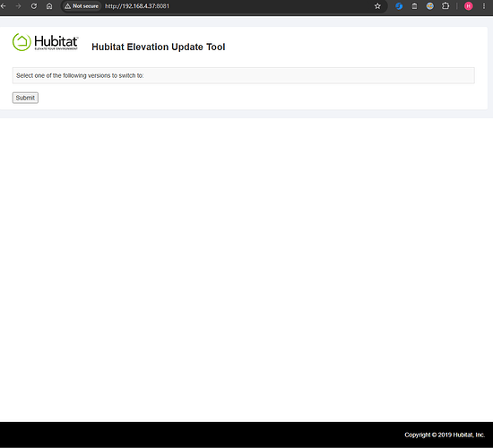Click the Elevate Your Environment tagline
This screenshot has height=448, width=493.
coord(56,48)
